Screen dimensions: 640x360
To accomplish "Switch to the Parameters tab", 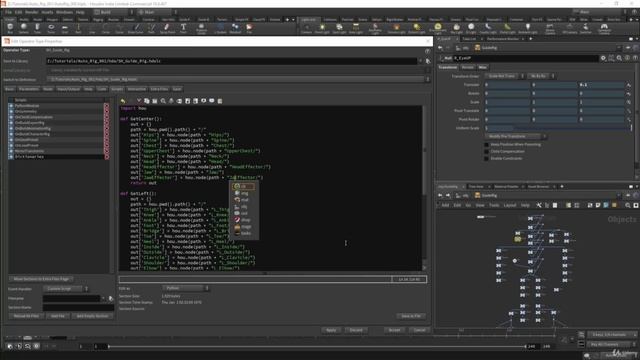I will [x=29, y=89].
